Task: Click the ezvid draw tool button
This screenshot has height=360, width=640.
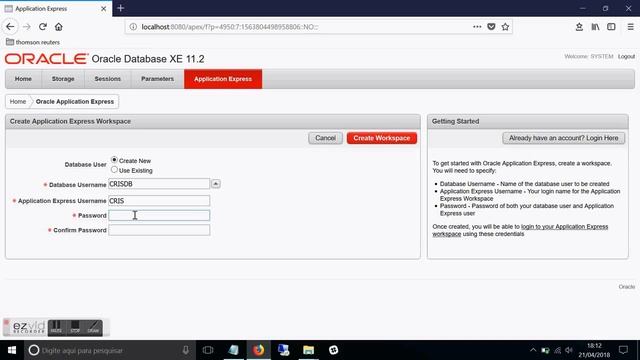Action: (93, 327)
